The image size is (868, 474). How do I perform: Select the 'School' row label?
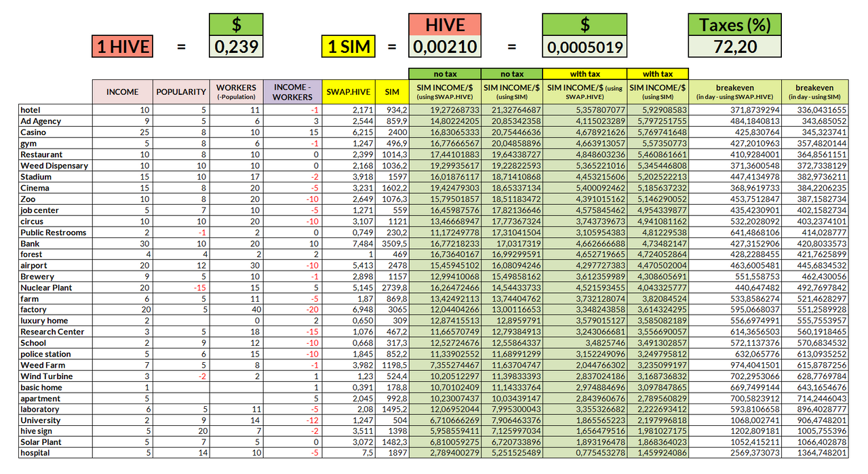click(56, 343)
